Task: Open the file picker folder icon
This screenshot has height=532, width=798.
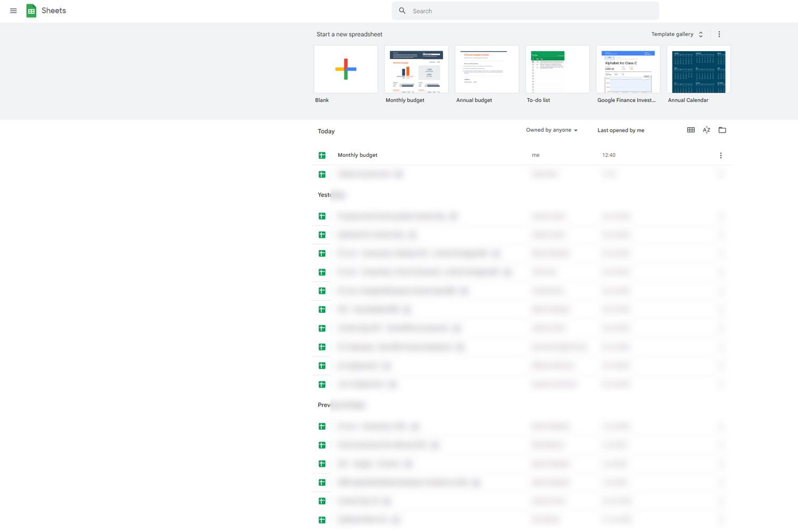Action: (722, 130)
